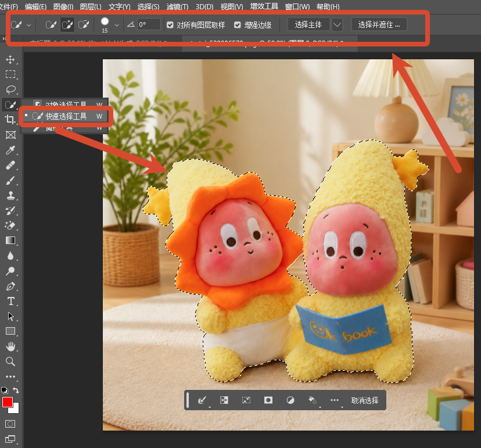
Task: Open the 文字(Y) menu
Action: tap(119, 6)
